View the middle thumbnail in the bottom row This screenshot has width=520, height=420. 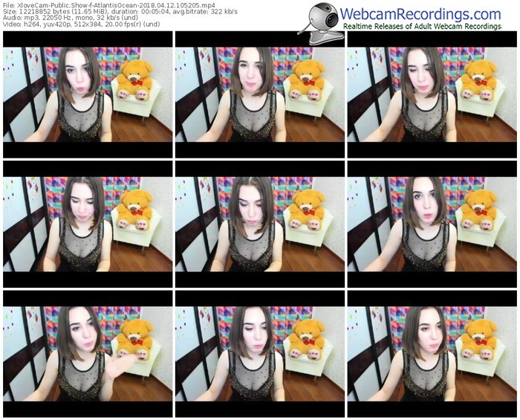coord(259,353)
